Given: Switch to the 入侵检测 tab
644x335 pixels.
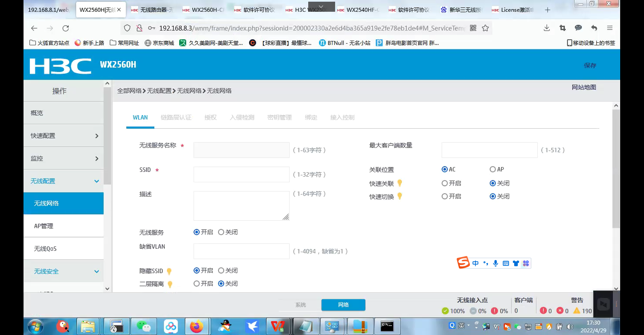Looking at the screenshot, I should click(x=242, y=117).
